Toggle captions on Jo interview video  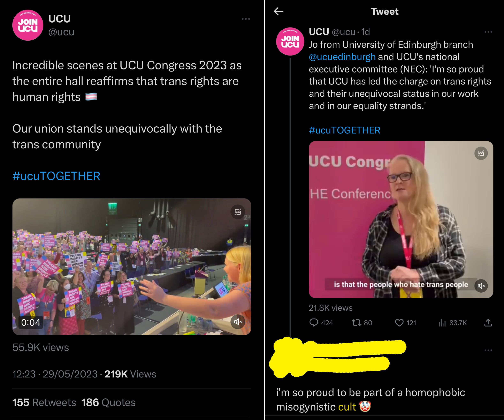(481, 153)
